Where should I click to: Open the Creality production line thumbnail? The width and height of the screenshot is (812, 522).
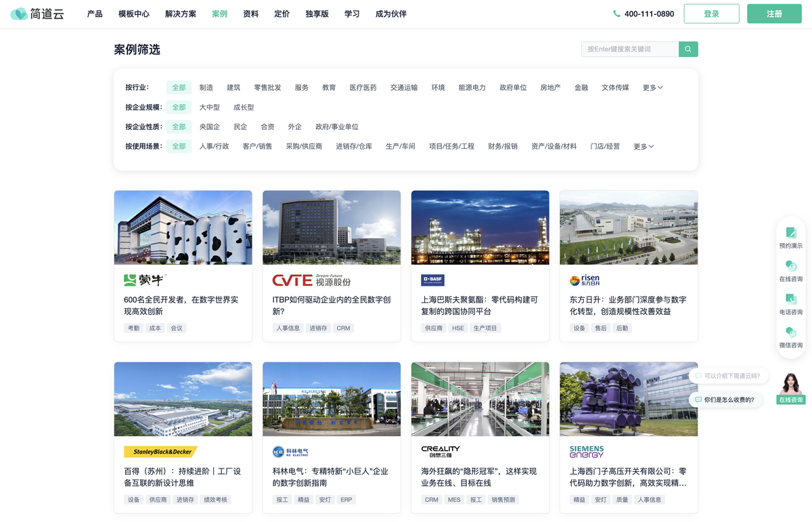pos(480,399)
